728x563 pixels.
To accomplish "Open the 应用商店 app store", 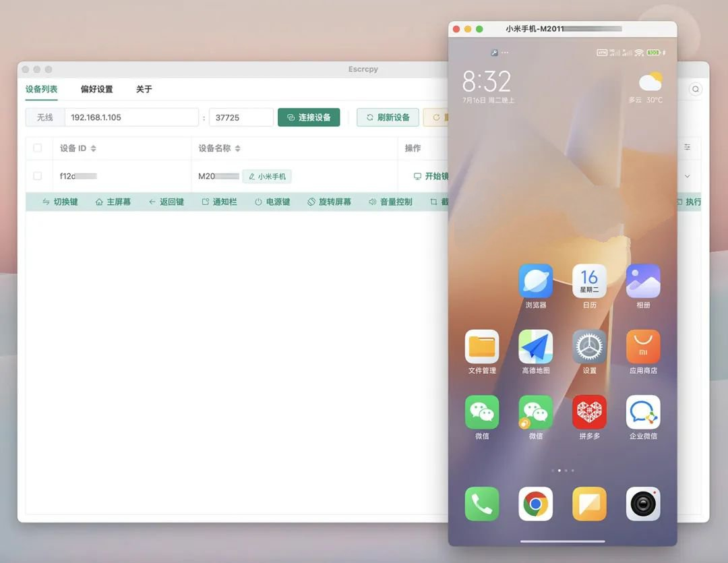I will tap(643, 347).
